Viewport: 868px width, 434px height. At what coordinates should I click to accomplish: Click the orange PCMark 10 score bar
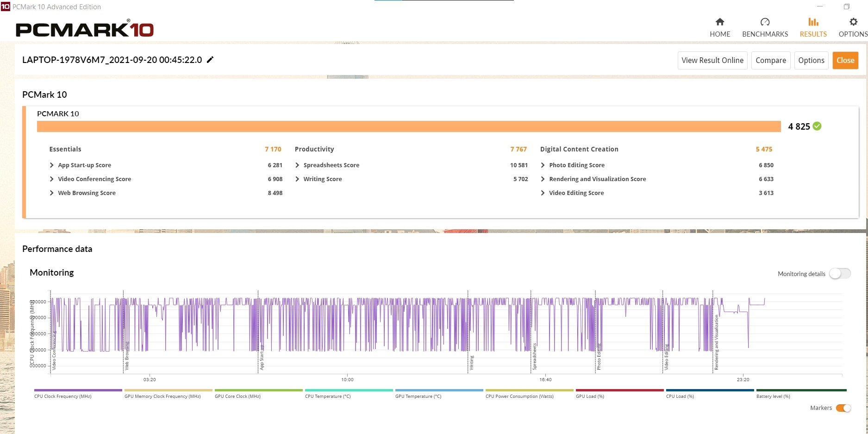point(409,126)
